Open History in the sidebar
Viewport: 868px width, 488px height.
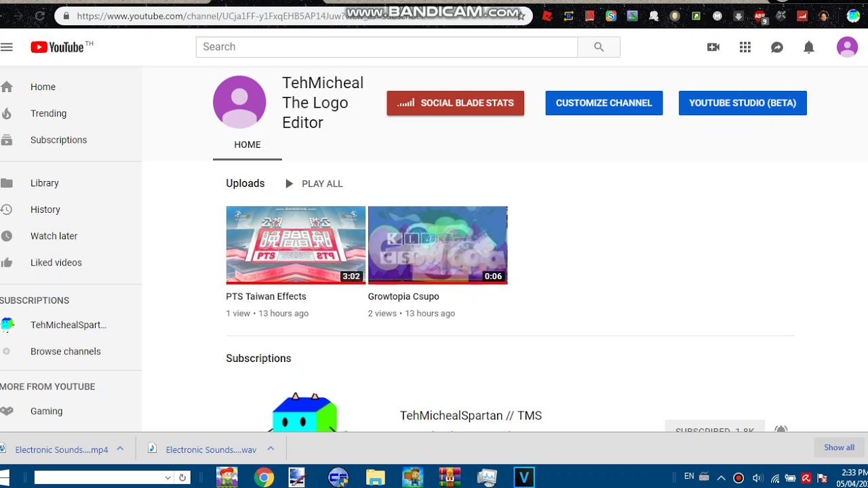coord(45,209)
